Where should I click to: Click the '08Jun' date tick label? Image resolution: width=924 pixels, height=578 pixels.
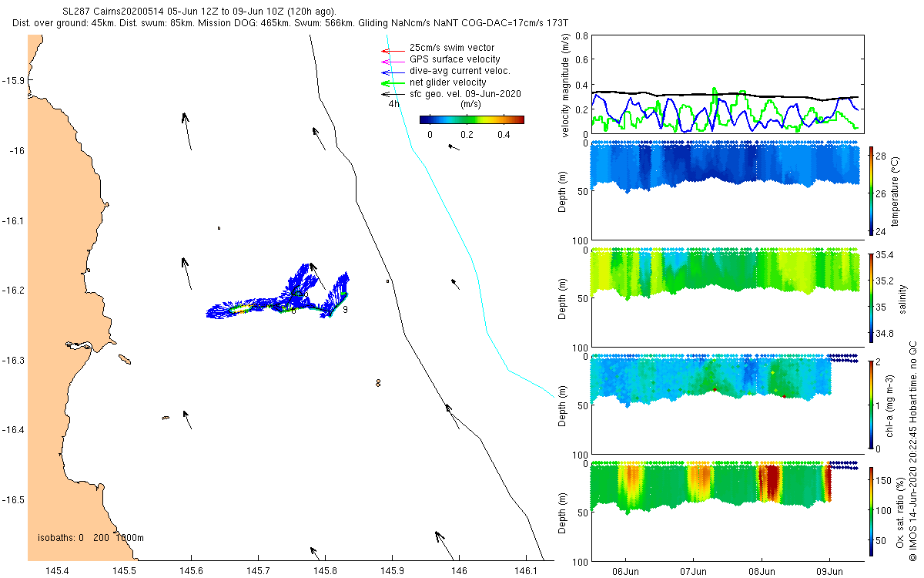tap(762, 570)
